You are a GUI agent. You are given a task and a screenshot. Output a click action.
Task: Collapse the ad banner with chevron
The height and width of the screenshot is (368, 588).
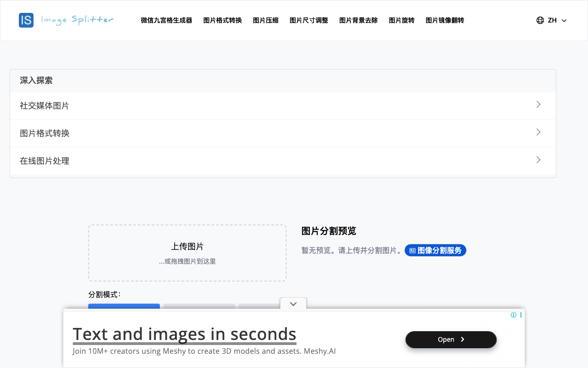tap(293, 304)
